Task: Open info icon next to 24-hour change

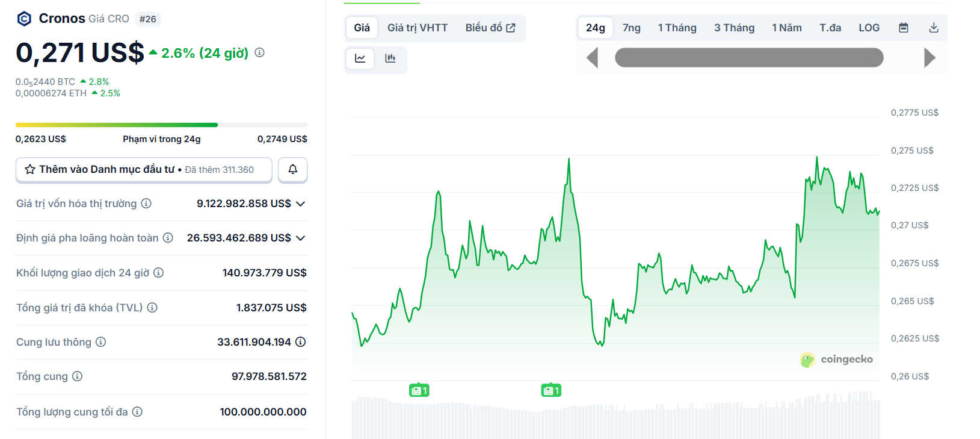Action: point(259,52)
